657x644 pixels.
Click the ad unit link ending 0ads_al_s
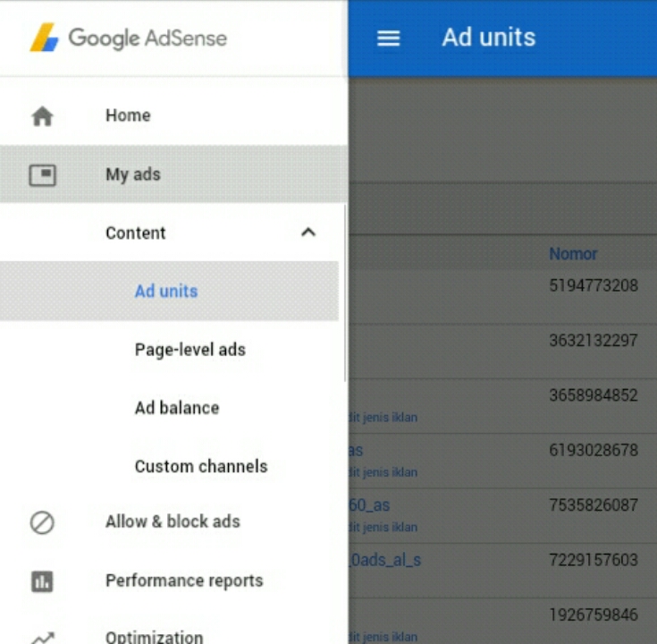[384, 560]
